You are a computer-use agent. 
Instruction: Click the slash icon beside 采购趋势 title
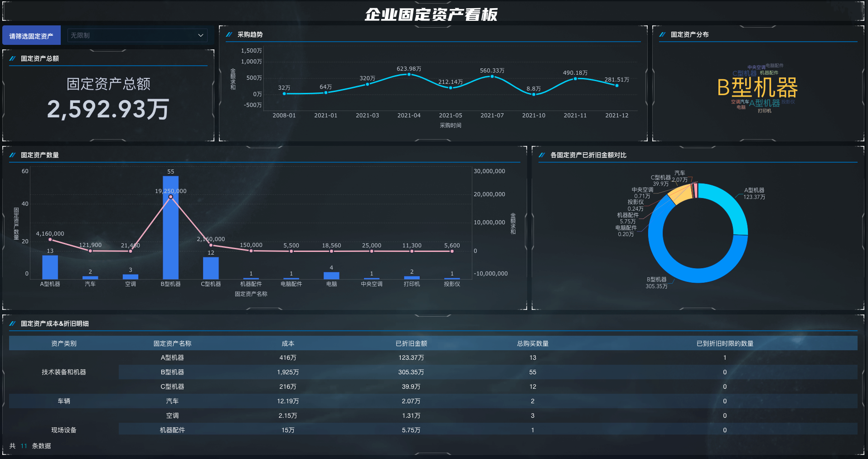tap(229, 34)
